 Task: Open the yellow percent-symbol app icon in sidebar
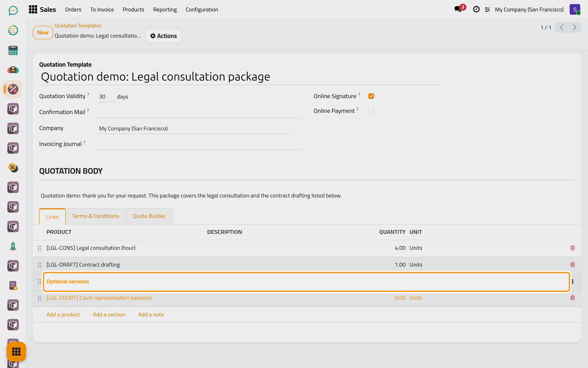click(x=13, y=168)
